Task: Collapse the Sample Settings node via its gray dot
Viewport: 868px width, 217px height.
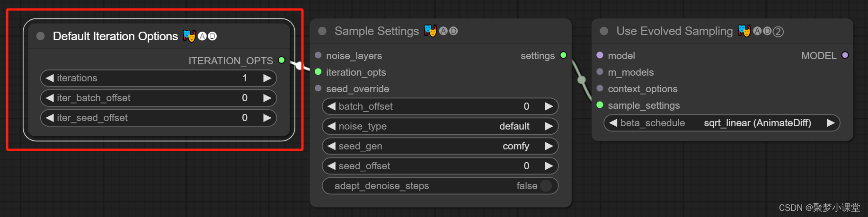Action: pos(322,31)
